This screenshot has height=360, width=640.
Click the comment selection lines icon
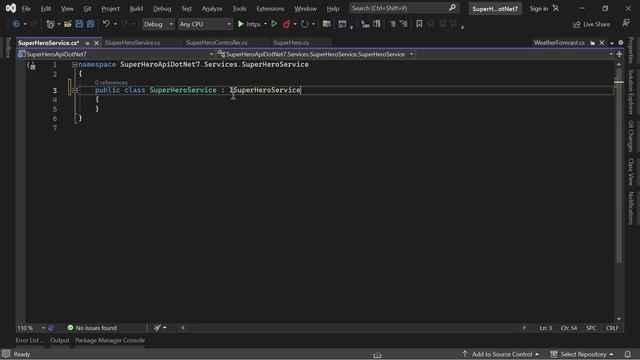click(392, 24)
